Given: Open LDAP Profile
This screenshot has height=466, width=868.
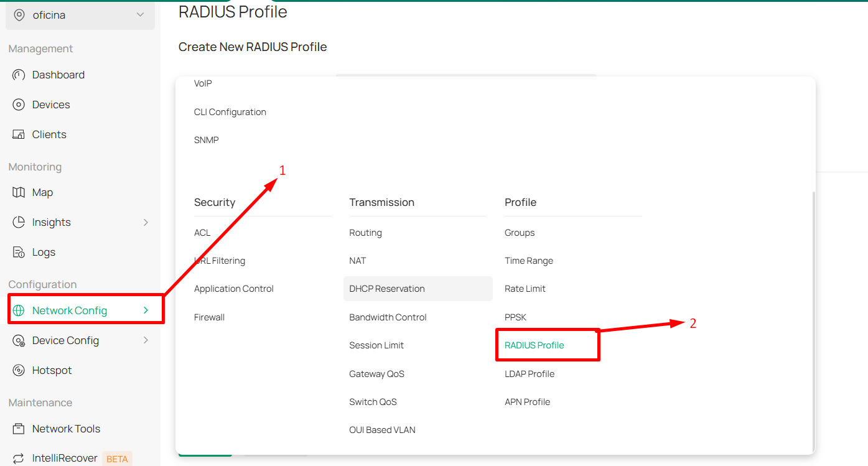Looking at the screenshot, I should click(x=530, y=374).
